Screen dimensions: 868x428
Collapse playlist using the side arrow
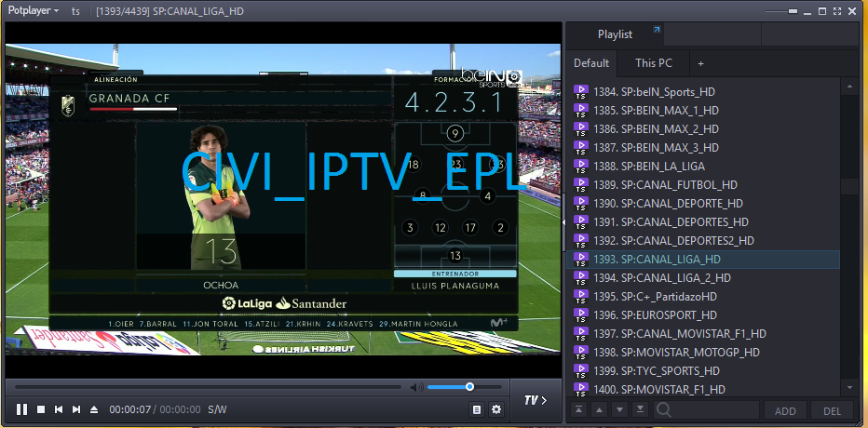tap(563, 221)
